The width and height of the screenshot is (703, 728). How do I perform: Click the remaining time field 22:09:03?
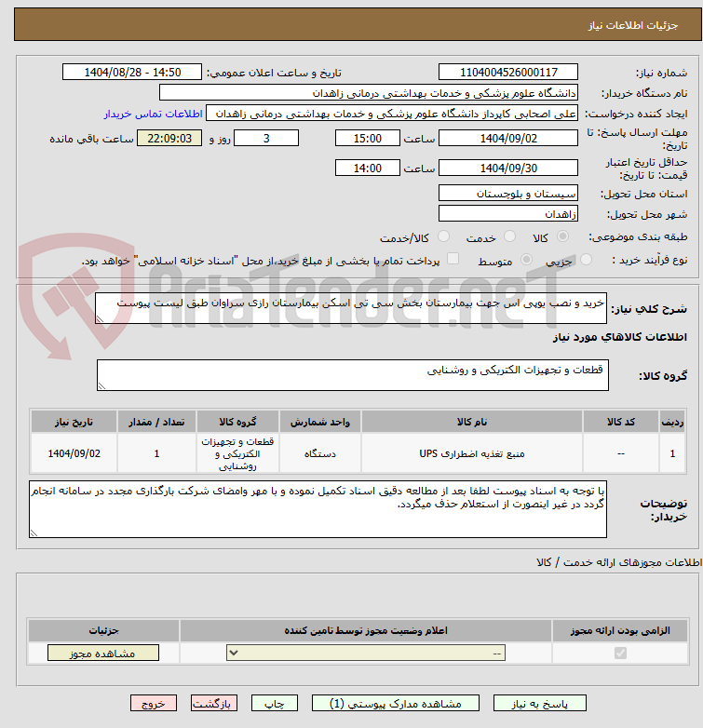pyautogui.click(x=169, y=139)
